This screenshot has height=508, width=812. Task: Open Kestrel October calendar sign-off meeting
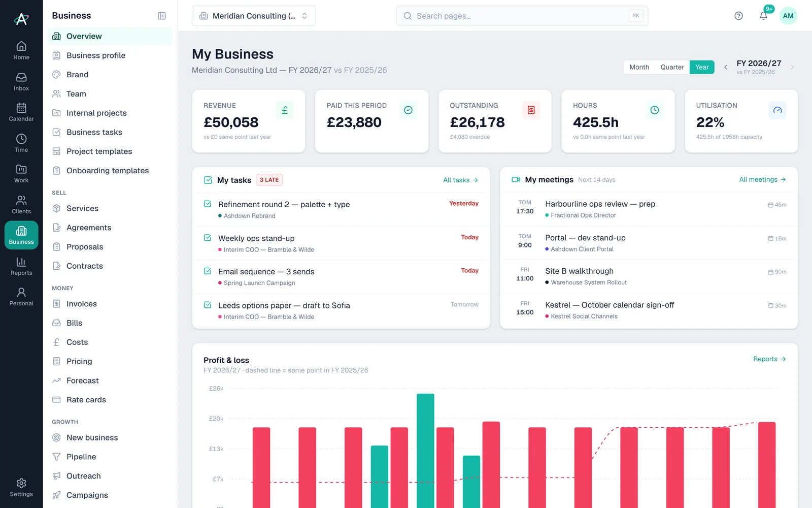coord(649,310)
